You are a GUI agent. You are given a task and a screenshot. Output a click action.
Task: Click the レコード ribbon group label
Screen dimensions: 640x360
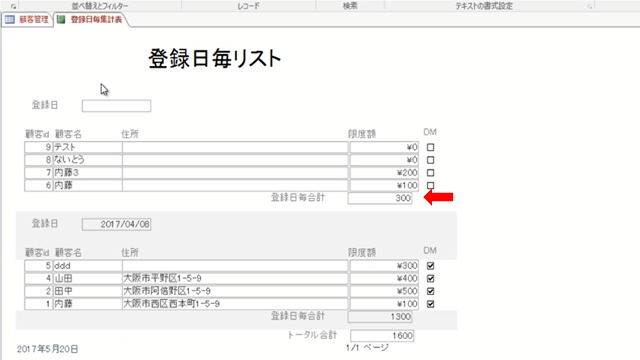[248, 6]
